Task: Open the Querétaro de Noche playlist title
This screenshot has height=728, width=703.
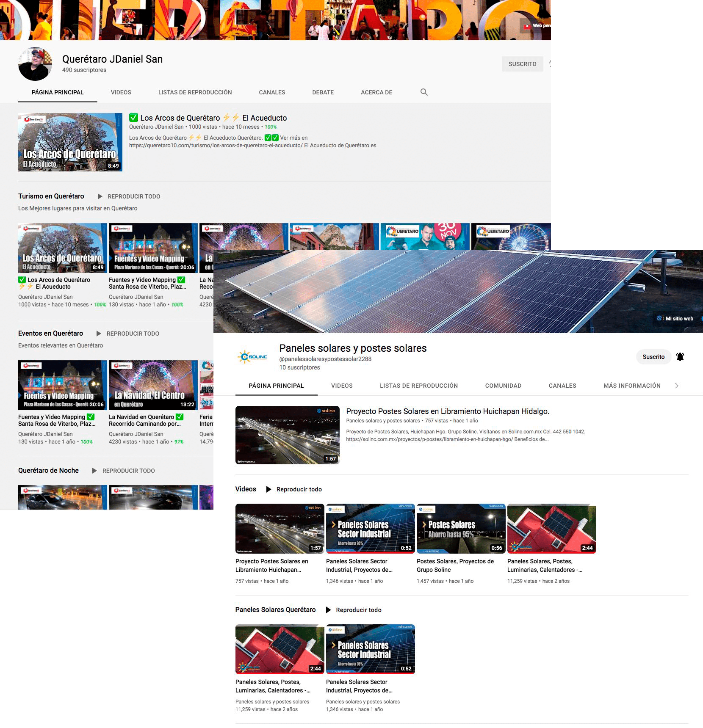Action: [49, 470]
